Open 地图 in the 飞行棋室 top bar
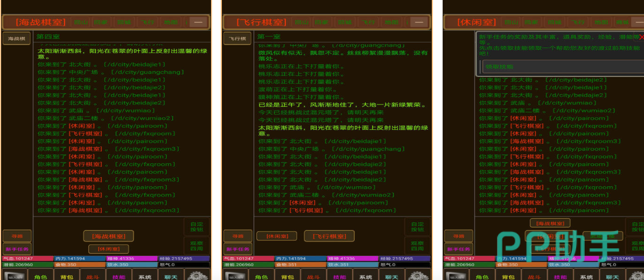 coord(391,22)
